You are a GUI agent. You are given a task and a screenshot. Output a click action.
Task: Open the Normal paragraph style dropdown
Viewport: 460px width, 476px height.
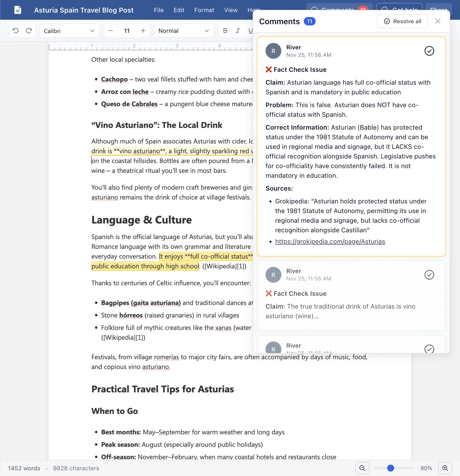(x=184, y=31)
